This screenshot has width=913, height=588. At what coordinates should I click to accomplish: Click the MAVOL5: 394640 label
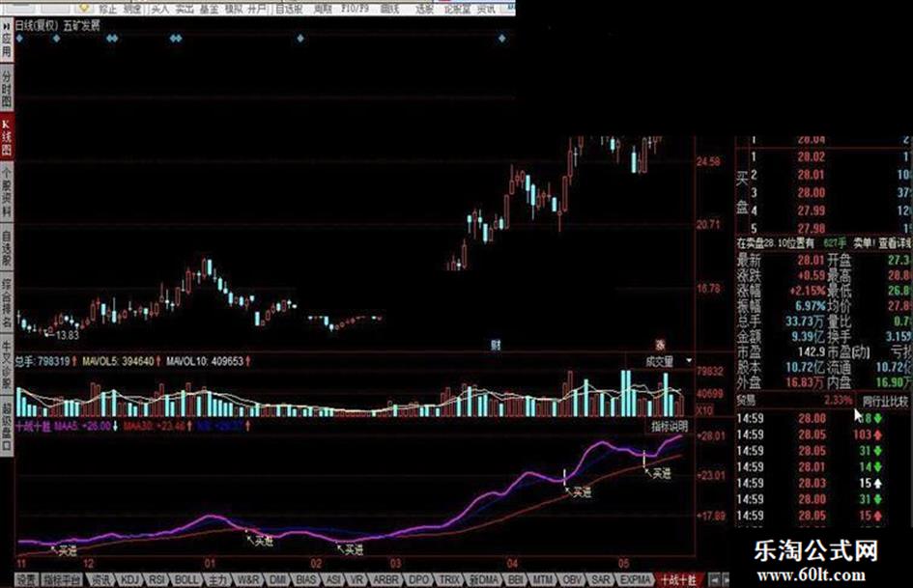click(118, 361)
